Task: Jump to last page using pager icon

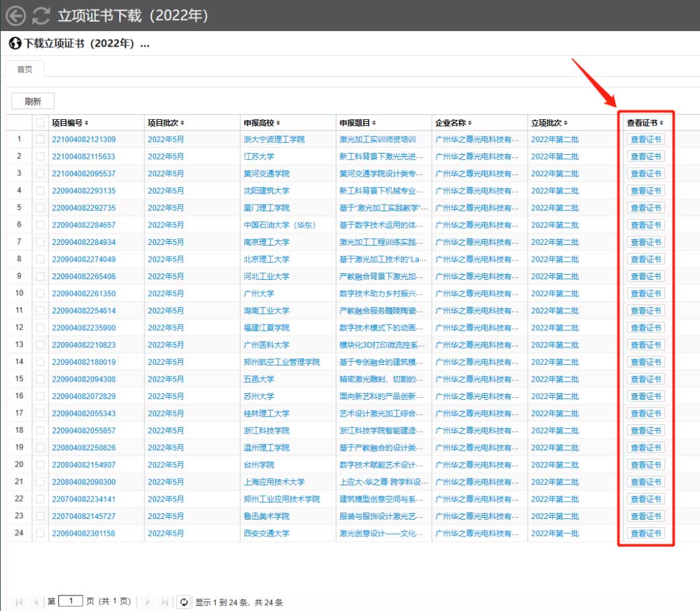Action: [165, 602]
